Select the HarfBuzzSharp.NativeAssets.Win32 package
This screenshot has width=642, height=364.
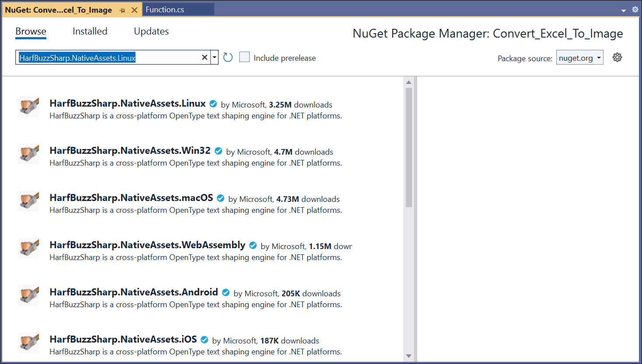130,151
